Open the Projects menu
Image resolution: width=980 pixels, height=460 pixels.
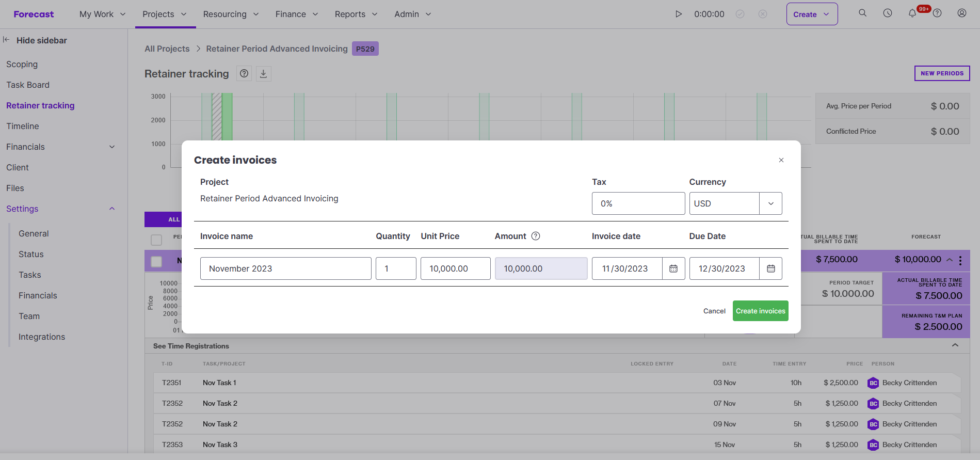click(x=165, y=14)
